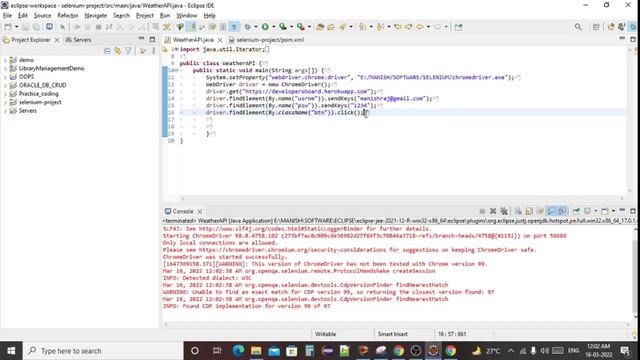The image size is (640, 360).
Task: Open File Explorer from taskbar
Action: (256, 351)
